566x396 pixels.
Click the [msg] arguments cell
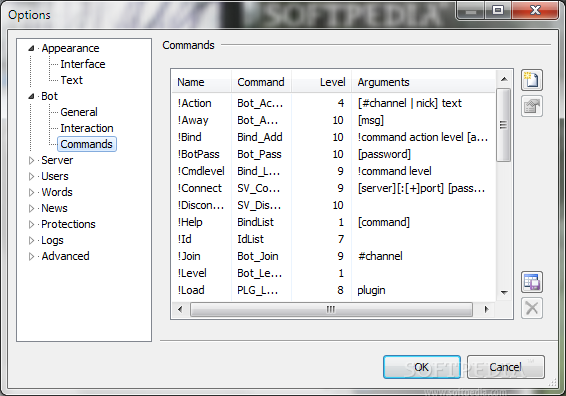[x=371, y=120]
